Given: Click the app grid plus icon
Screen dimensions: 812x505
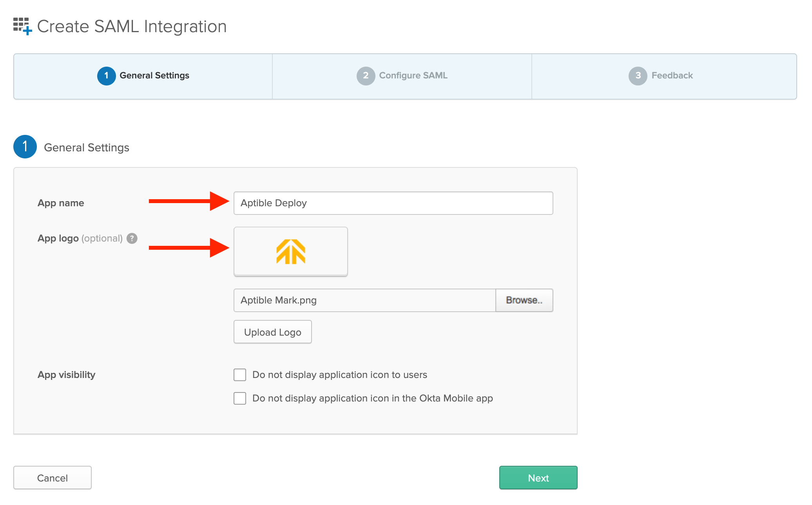Looking at the screenshot, I should pos(22,26).
